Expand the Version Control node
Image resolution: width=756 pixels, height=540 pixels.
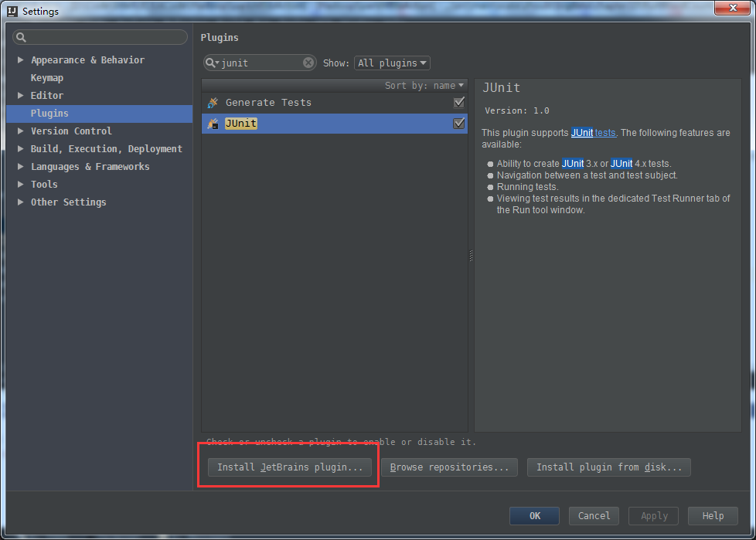[x=20, y=131]
